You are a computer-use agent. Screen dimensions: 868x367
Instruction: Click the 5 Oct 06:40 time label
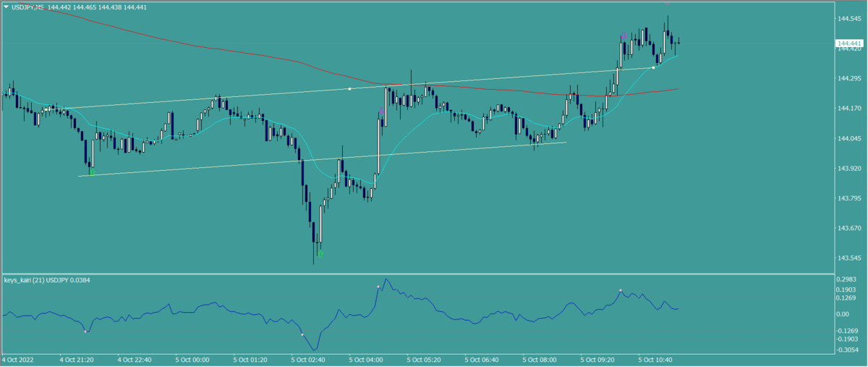point(481,359)
